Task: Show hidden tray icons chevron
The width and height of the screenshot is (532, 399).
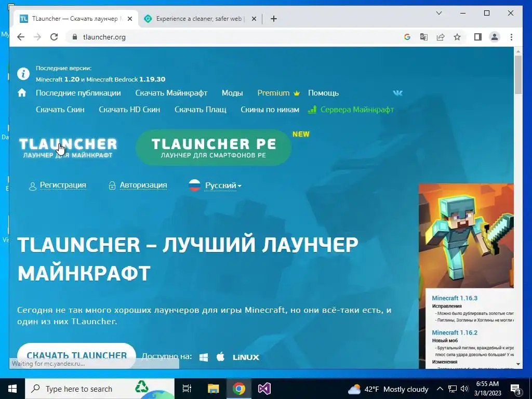Action: click(x=440, y=389)
